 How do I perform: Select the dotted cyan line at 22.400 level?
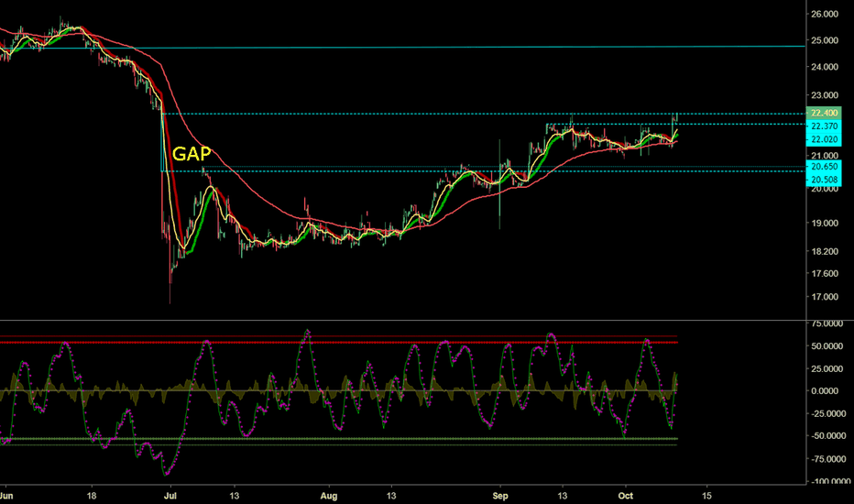click(x=484, y=114)
